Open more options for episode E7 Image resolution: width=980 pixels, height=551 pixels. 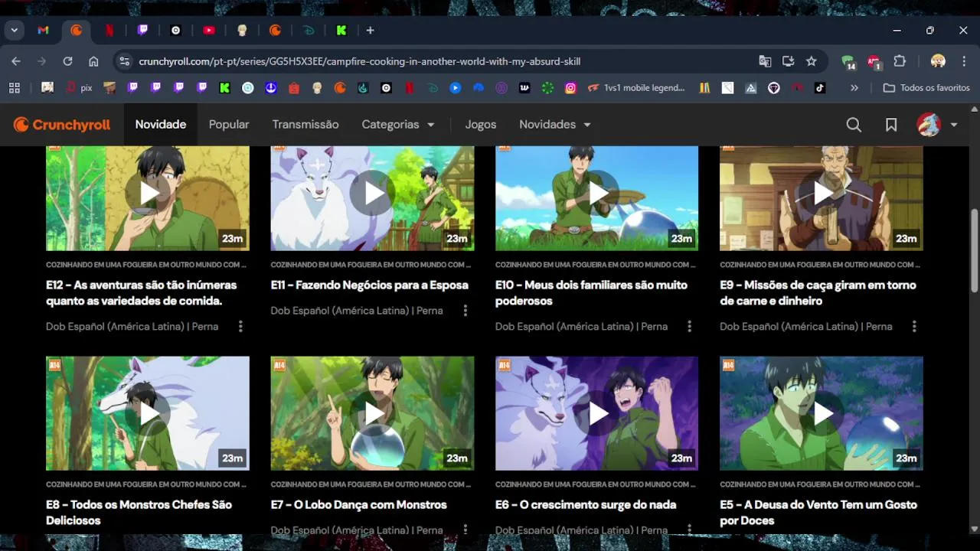pos(465,530)
